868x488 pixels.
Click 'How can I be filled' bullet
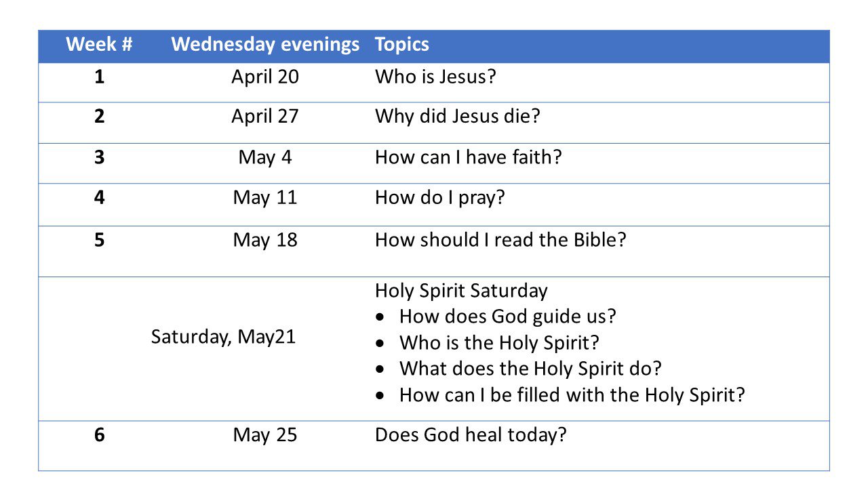pos(572,394)
